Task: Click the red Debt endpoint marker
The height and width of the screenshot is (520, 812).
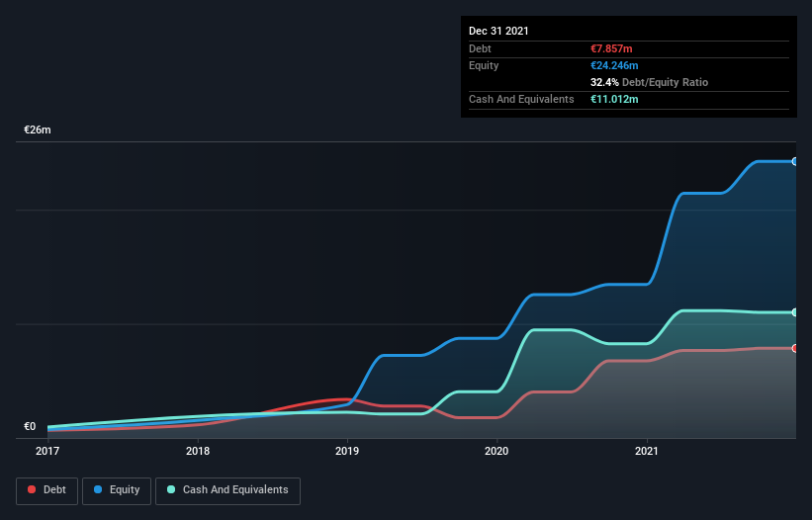Action: 795,348
